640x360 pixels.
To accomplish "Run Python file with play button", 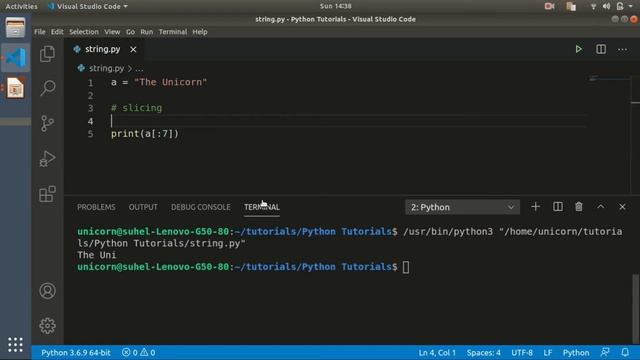I will coord(578,49).
